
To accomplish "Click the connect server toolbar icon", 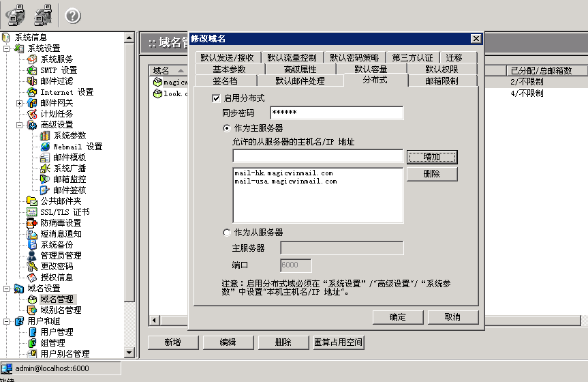I will [x=15, y=16].
